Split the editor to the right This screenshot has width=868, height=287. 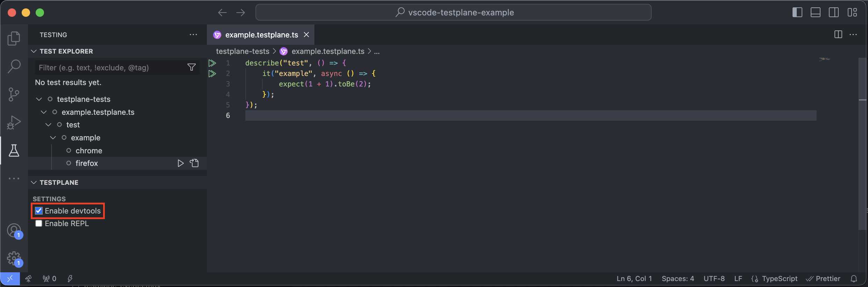pos(838,35)
